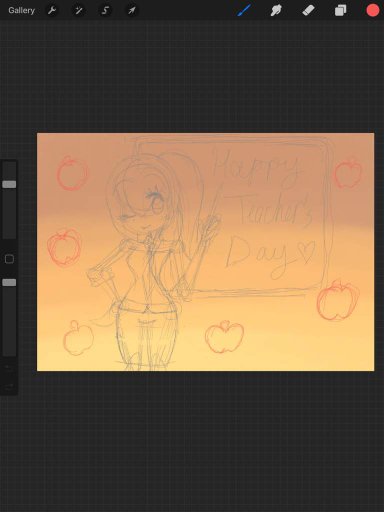Tap the sidebar Modify square button

click(x=9, y=259)
